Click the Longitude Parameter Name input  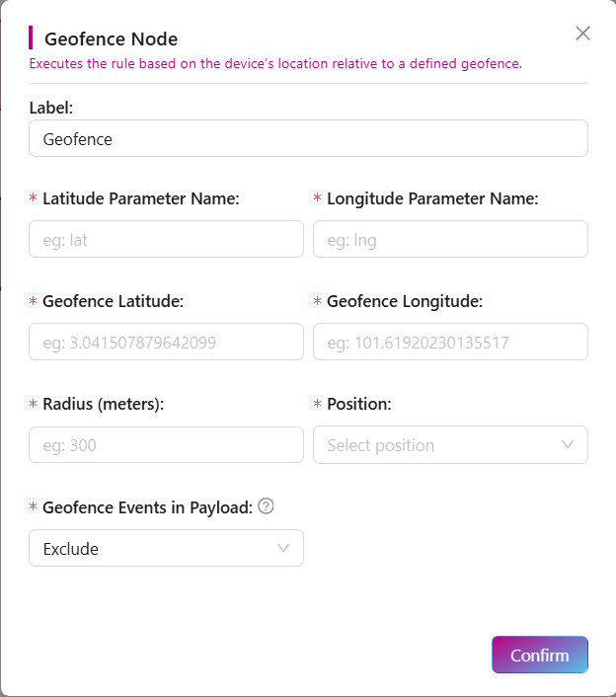tap(450, 239)
